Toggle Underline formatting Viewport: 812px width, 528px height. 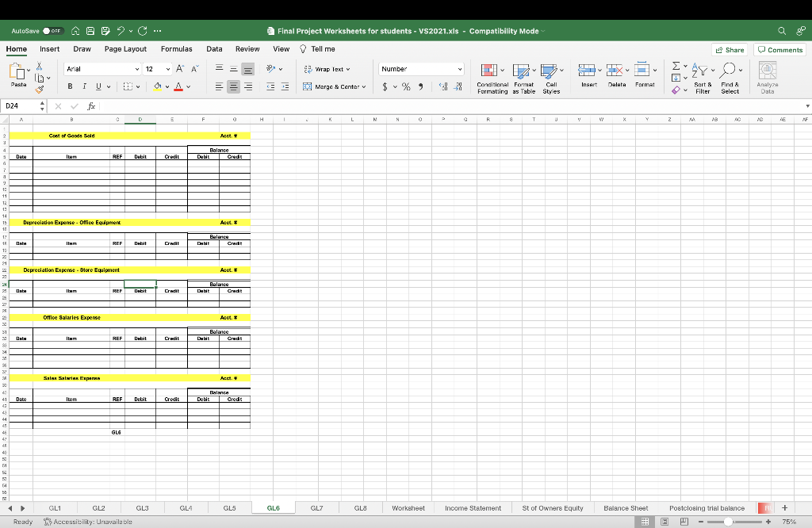coord(98,86)
